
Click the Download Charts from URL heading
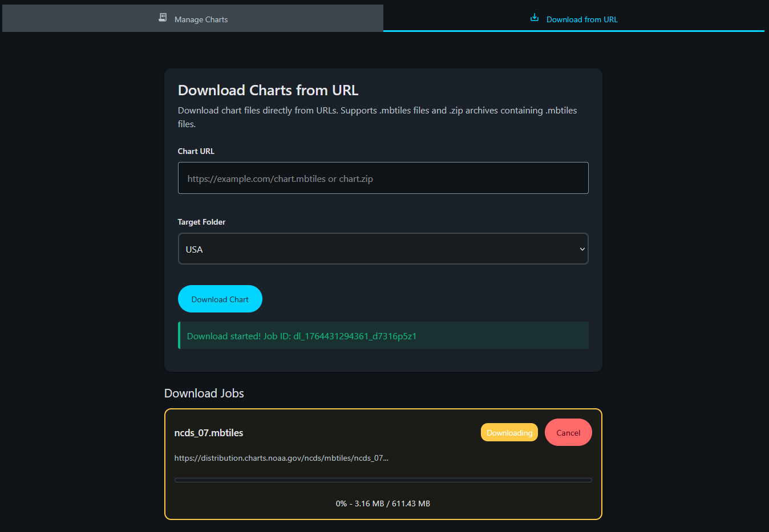[268, 90]
